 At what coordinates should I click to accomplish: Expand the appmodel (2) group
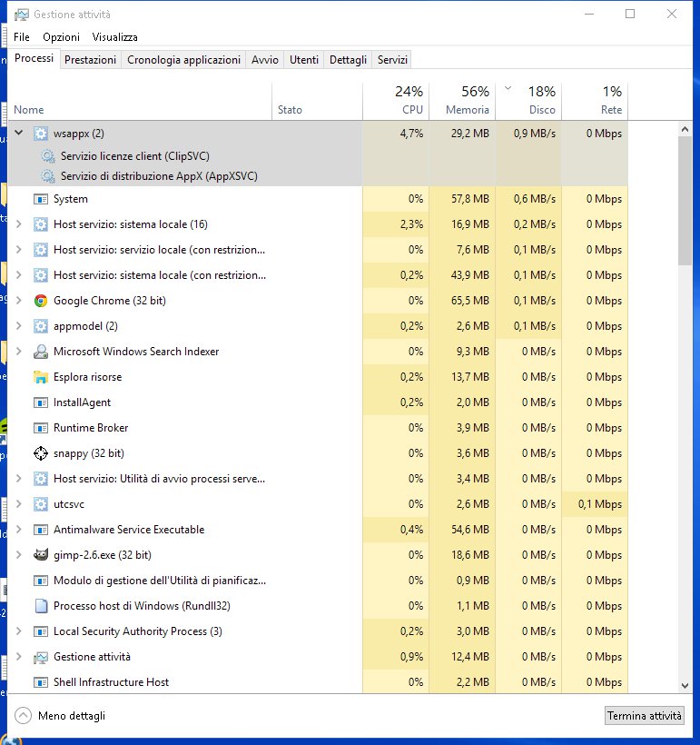(x=19, y=326)
